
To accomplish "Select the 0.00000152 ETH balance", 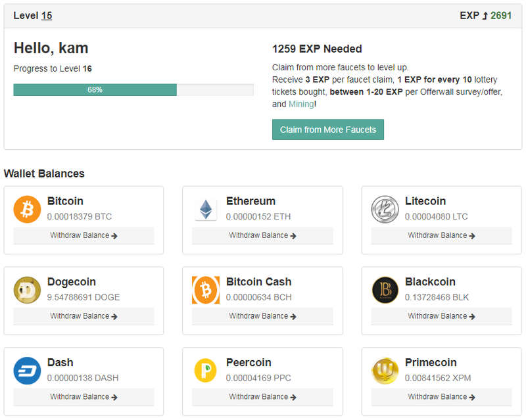I will coord(258,217).
